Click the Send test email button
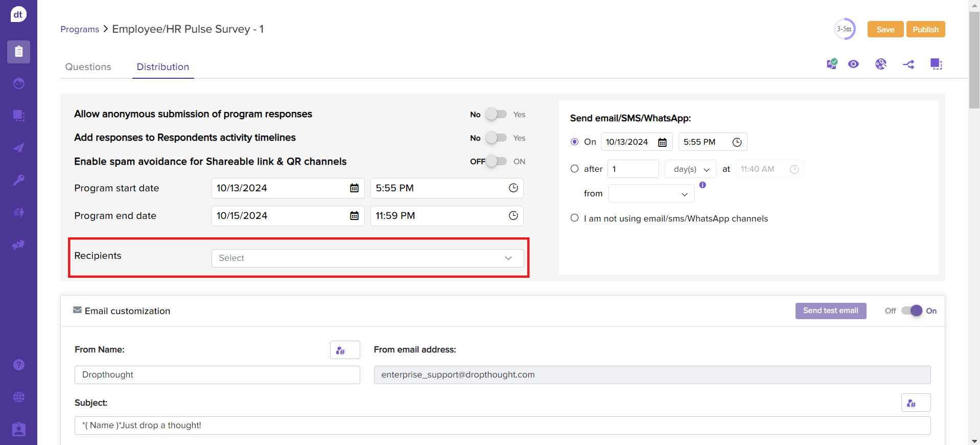The image size is (980, 445). 830,310
